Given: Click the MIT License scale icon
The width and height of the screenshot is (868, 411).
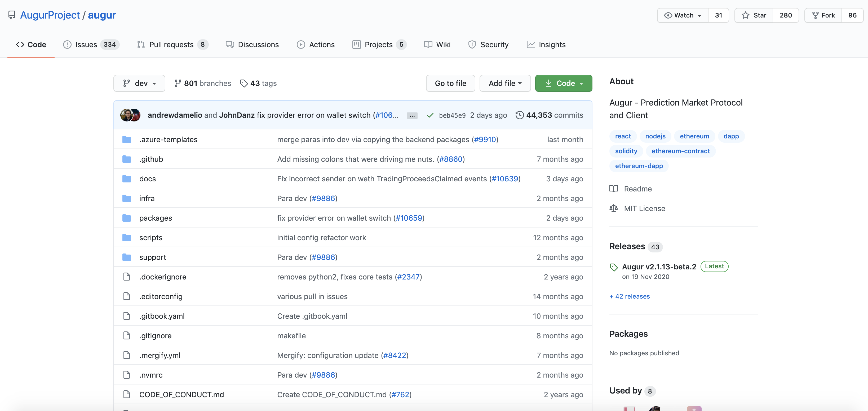Looking at the screenshot, I should 613,208.
